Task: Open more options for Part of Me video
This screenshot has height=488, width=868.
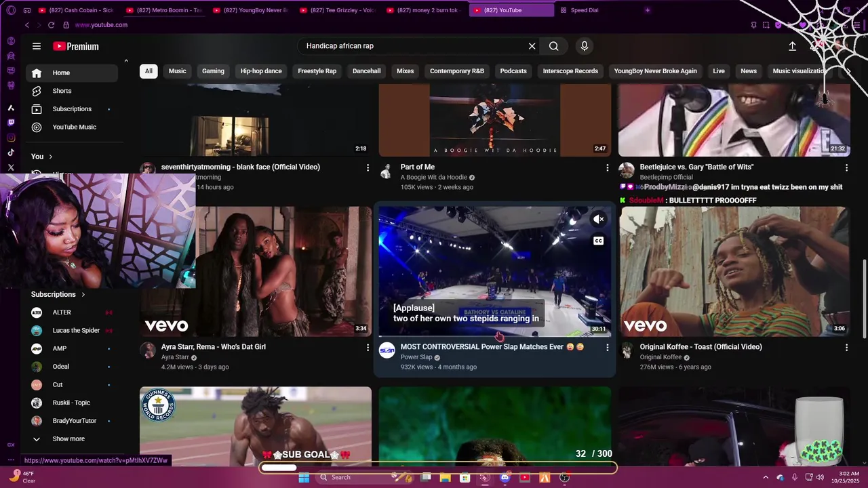Action: pyautogui.click(x=607, y=167)
